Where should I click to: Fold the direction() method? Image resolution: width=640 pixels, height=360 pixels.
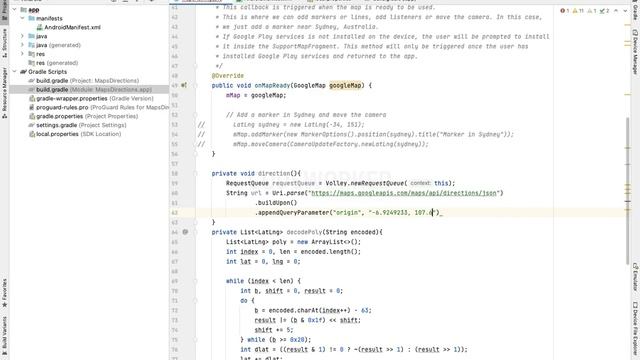point(196,173)
